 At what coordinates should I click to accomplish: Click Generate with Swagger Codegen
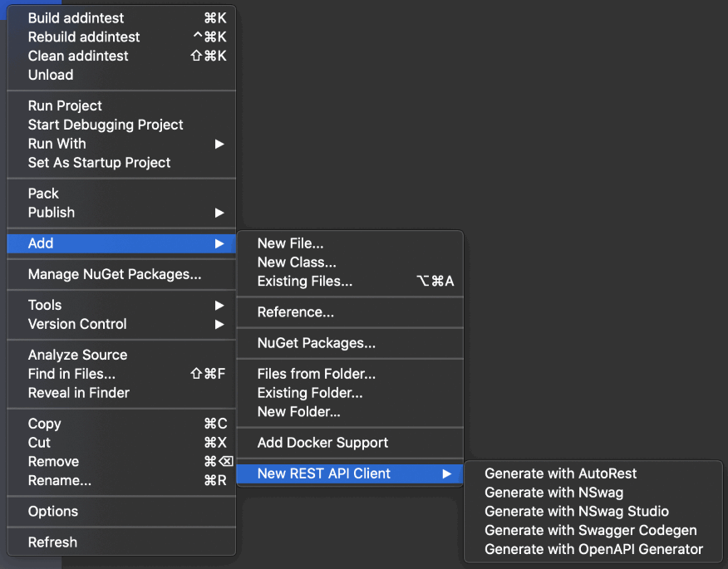coord(593,531)
